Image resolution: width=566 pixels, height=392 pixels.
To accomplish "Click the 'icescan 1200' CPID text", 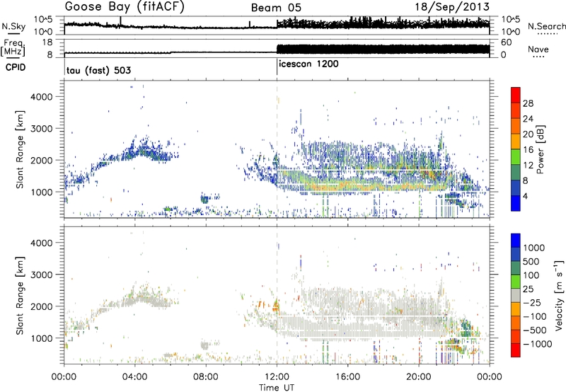I will coord(308,64).
